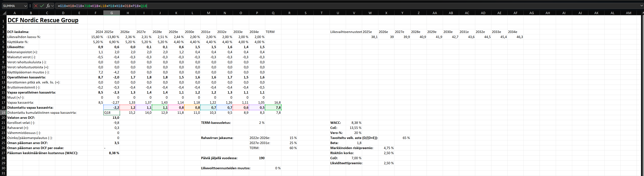Expand the SUMMA name box dropdown
This screenshot has height=176, width=644.
(26, 6)
